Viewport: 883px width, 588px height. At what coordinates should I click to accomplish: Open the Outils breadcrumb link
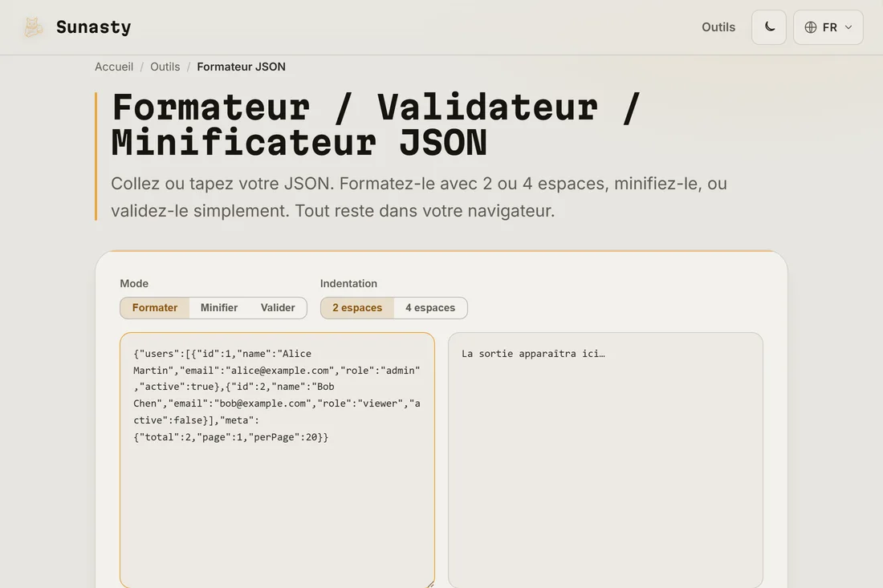tap(165, 67)
